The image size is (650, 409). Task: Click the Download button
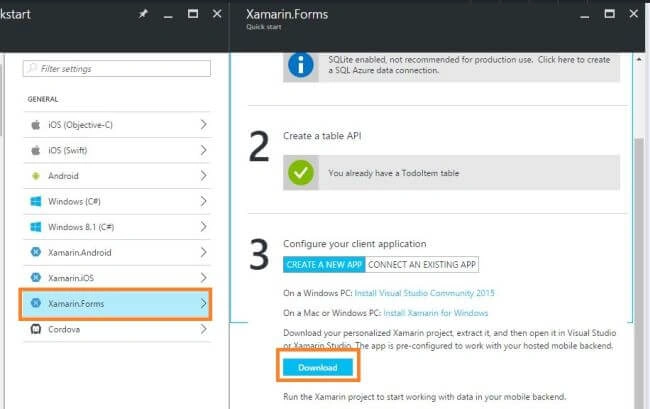[318, 368]
